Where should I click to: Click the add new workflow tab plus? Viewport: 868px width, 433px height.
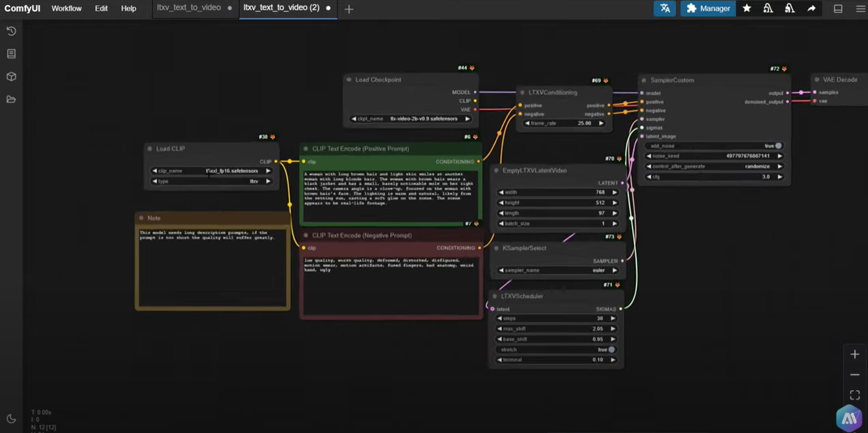click(x=349, y=9)
